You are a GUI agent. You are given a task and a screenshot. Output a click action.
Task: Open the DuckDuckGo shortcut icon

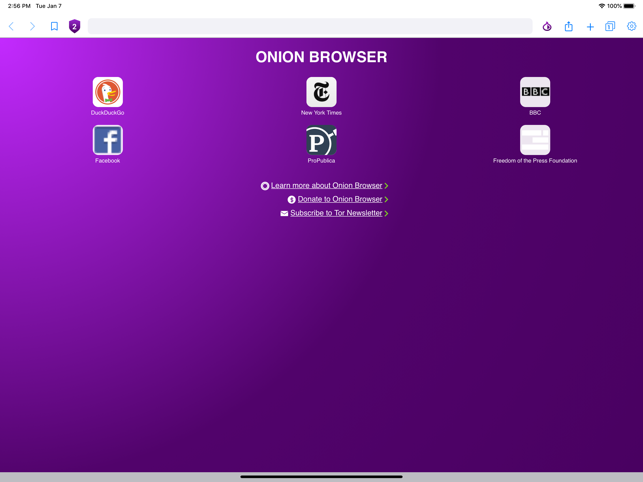coord(107,92)
